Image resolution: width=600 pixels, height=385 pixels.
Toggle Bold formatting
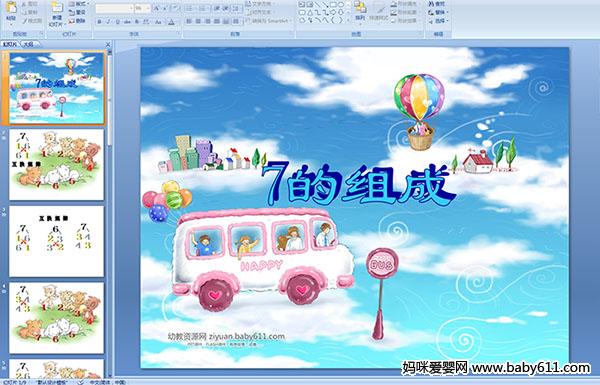pyautogui.click(x=99, y=22)
